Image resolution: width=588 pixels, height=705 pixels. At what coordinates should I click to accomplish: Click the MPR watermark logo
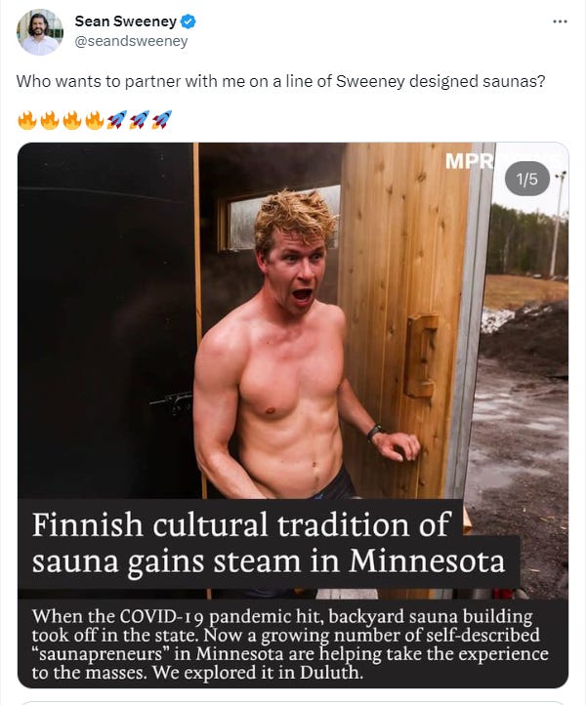(469, 161)
